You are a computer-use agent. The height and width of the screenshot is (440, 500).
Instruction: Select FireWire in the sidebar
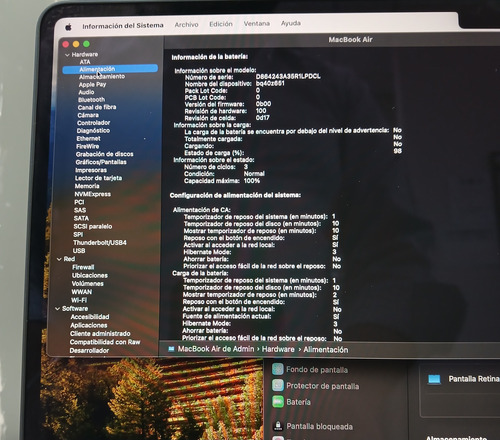pos(87,146)
